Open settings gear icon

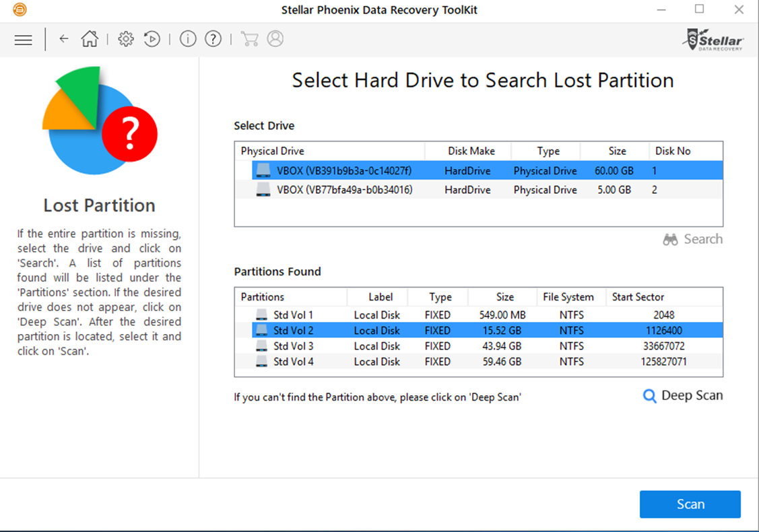(126, 39)
